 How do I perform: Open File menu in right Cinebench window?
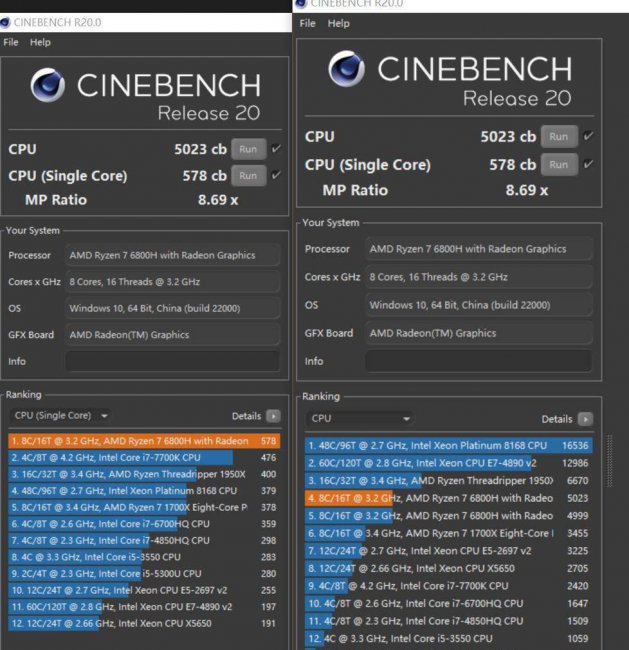[307, 24]
